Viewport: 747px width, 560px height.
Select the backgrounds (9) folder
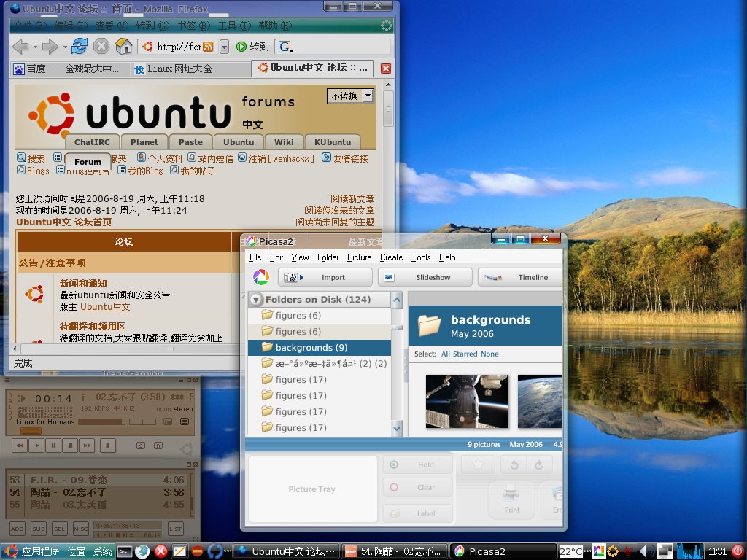(x=320, y=348)
